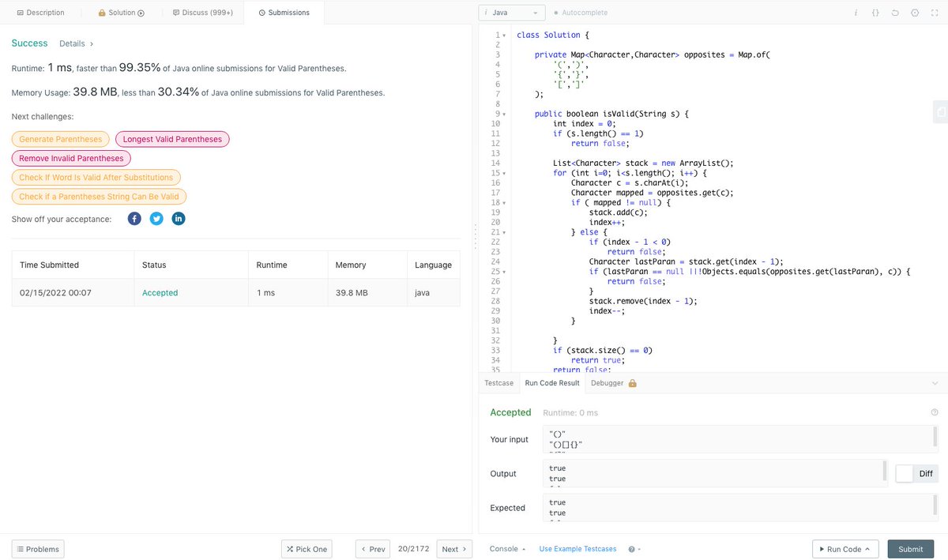Click the side notes icon at editor edge

click(x=940, y=113)
